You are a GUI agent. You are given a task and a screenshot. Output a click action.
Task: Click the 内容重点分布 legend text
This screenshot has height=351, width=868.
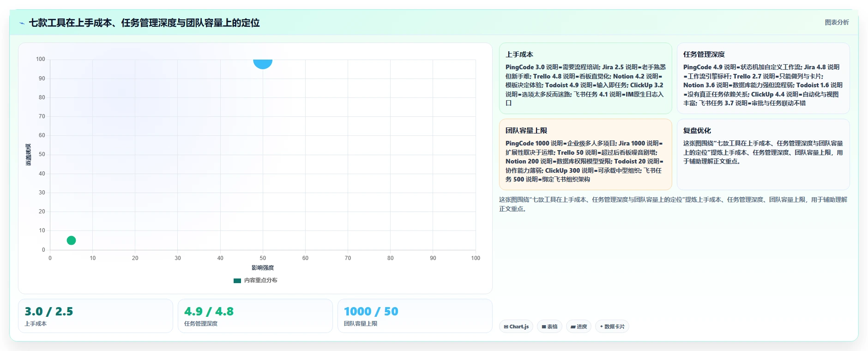[261, 280]
